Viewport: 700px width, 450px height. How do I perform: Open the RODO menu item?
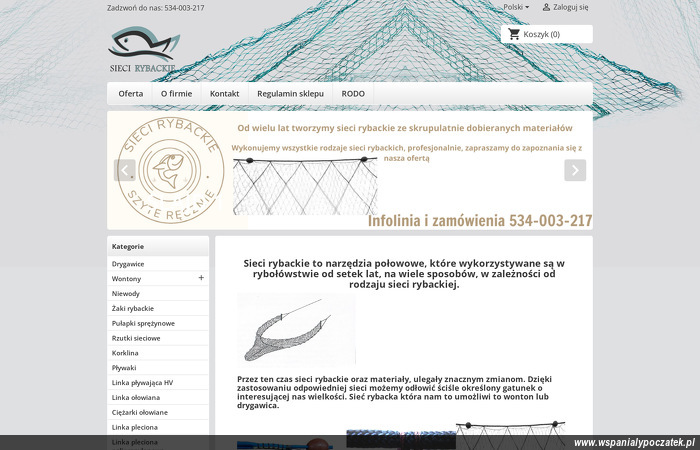(x=353, y=94)
